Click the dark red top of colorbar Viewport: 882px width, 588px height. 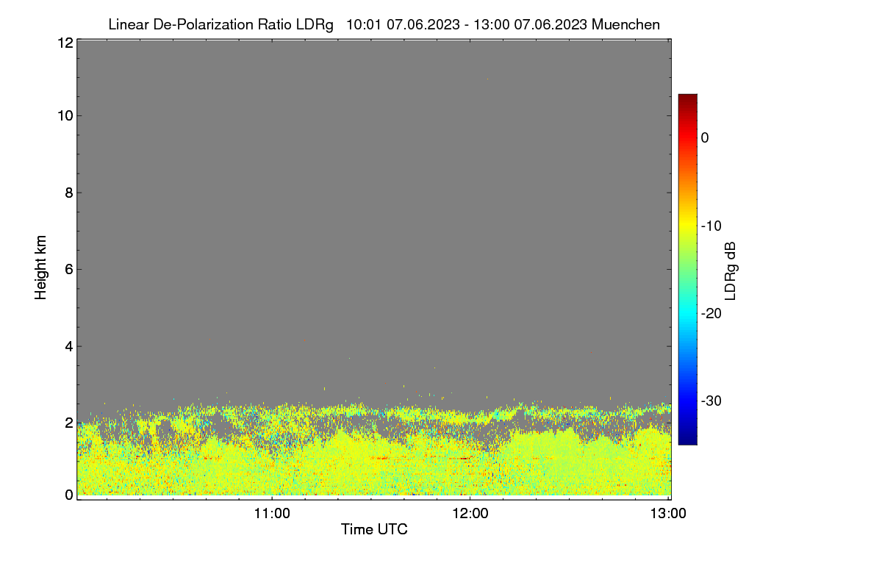(687, 98)
